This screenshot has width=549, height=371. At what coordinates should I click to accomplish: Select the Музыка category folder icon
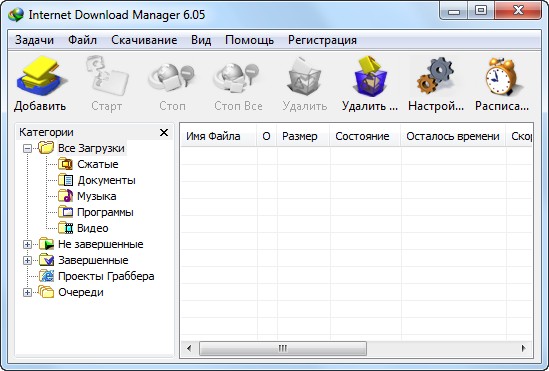(x=65, y=196)
